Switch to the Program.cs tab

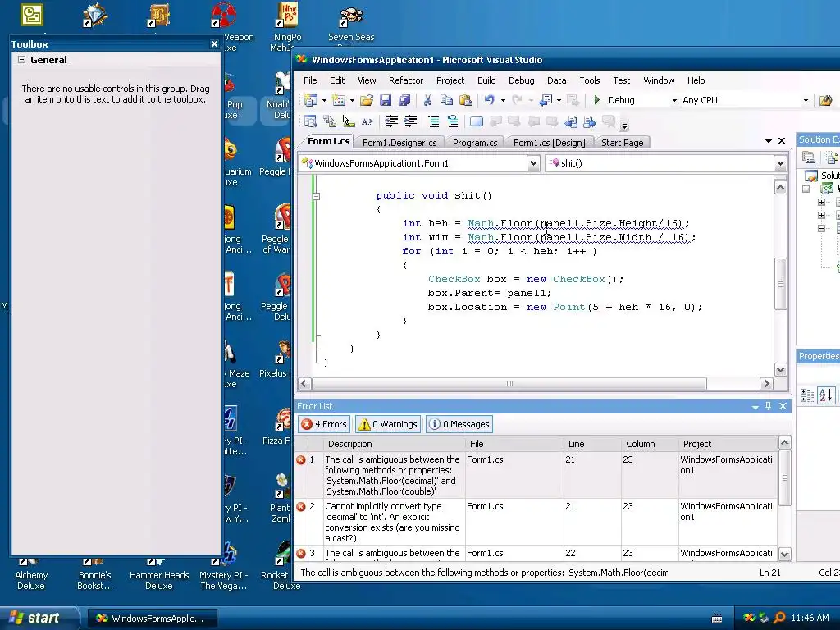475,143
